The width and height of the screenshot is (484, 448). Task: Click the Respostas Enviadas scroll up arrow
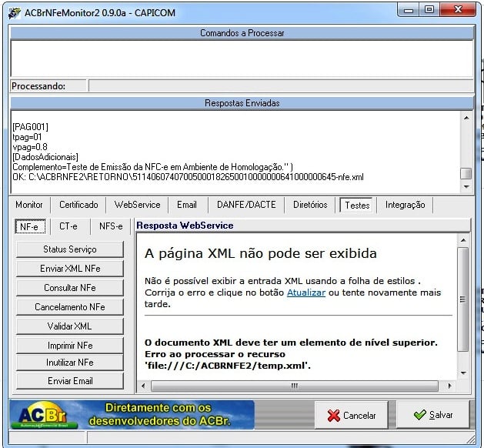pos(466,118)
